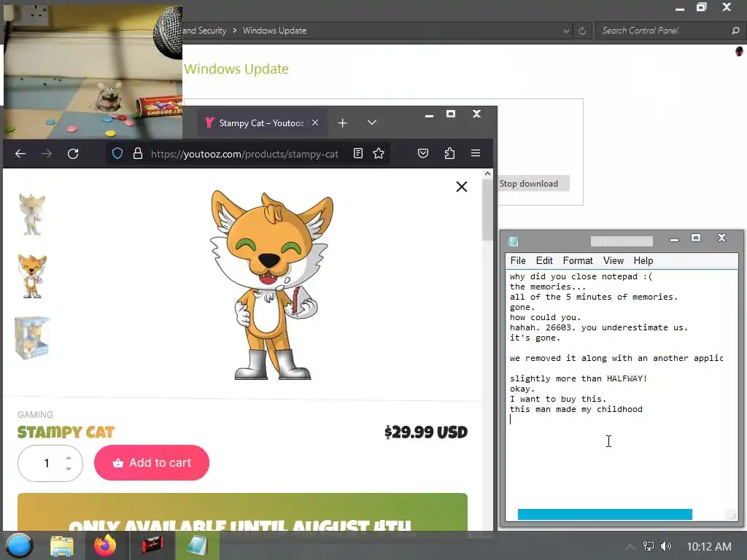This screenshot has width=747, height=560.
Task: Open the Firefox hamburger menu
Action: click(476, 153)
